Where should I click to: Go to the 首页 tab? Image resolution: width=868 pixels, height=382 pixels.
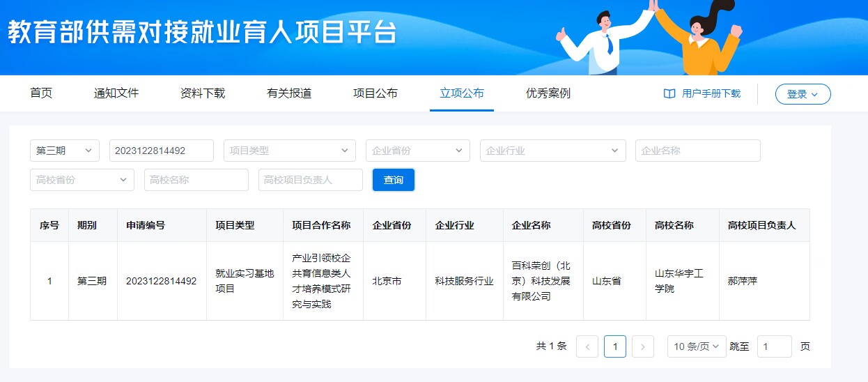tap(41, 93)
